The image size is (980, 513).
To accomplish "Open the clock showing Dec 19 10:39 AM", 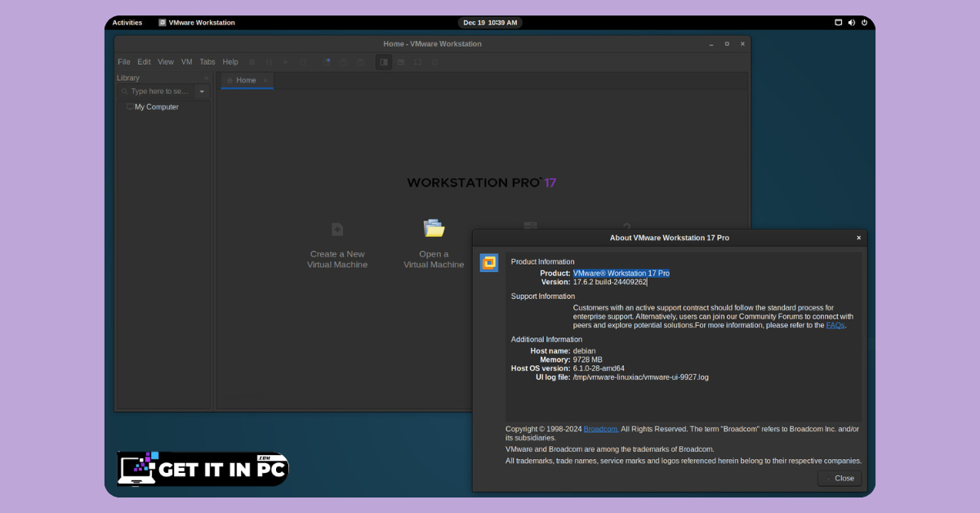I will tap(490, 23).
